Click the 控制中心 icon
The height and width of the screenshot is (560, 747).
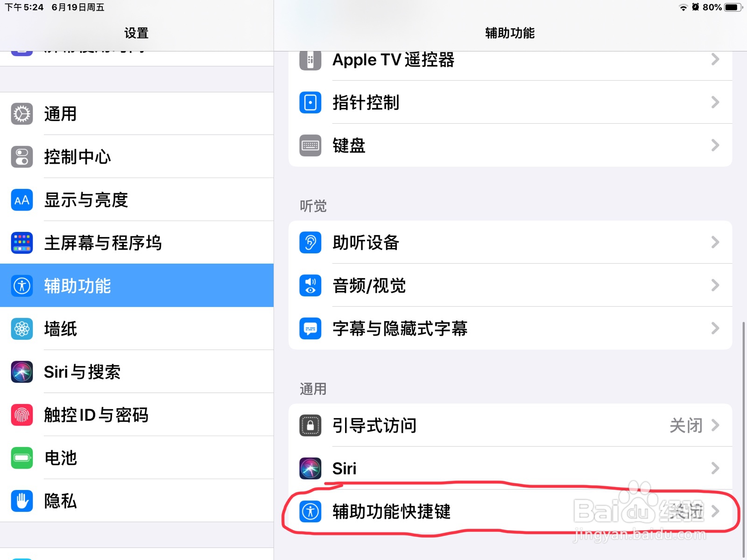pyautogui.click(x=21, y=156)
